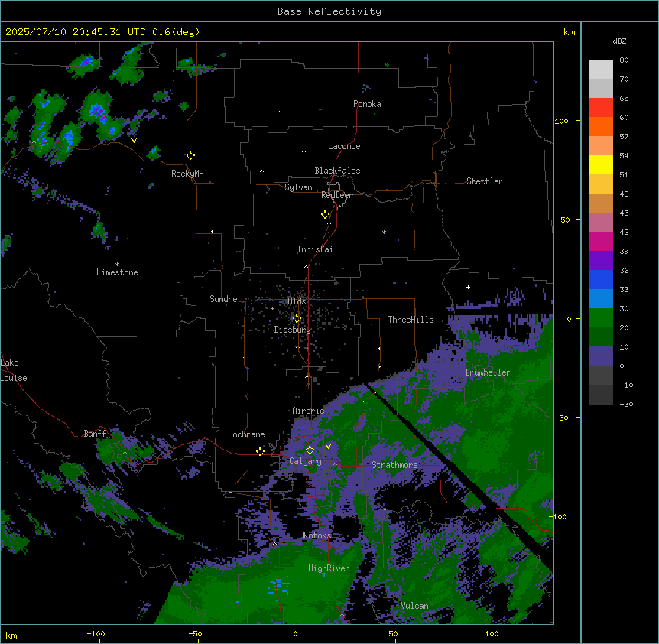Click the Lake Louise label

[x=14, y=370]
